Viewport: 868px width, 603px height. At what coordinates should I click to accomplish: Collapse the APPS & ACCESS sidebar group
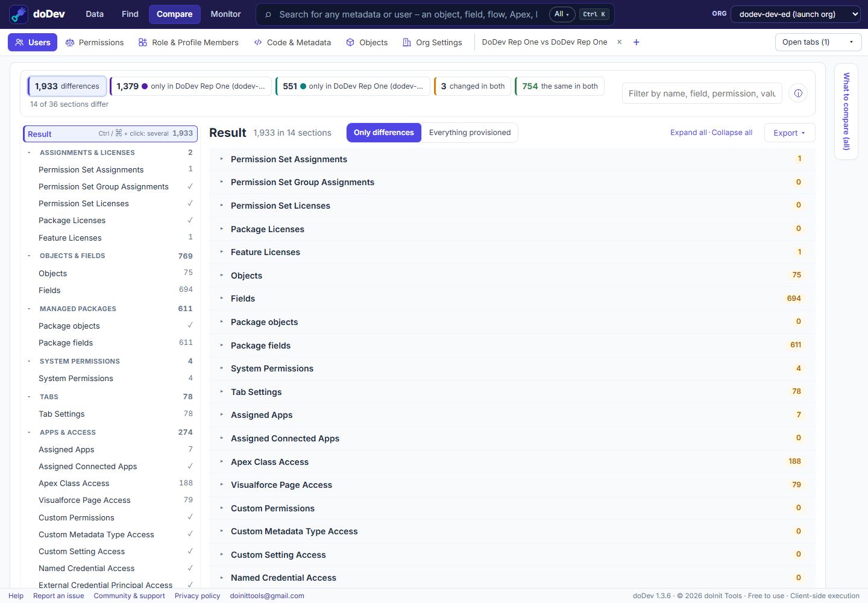[29, 432]
